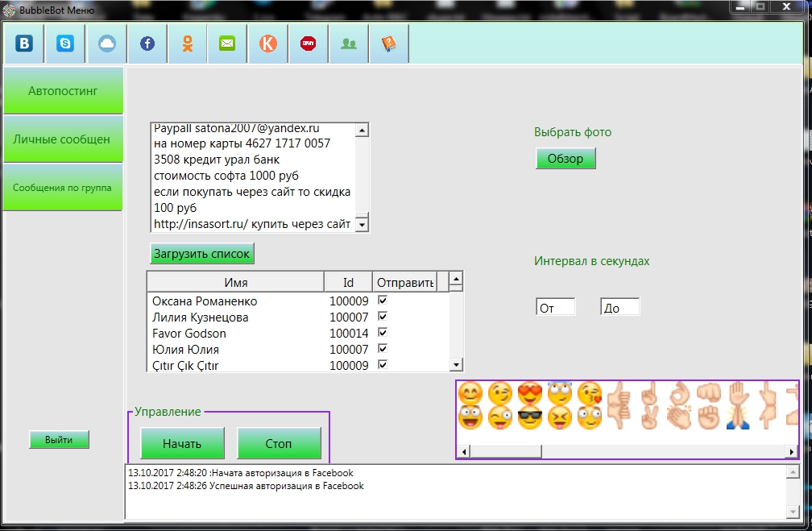The width and height of the screenshot is (812, 531).
Task: Insert the thumbs-down hand emoji
Action: (619, 417)
